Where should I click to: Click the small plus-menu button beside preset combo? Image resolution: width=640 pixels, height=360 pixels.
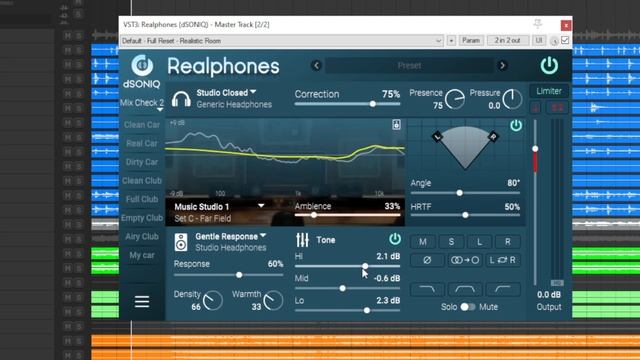point(451,40)
